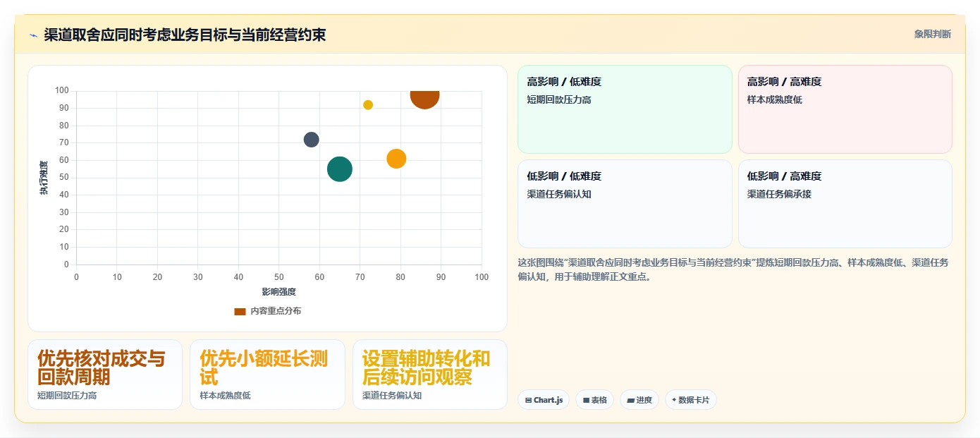This screenshot has width=980, height=438.
Task: Click the lightning icon beside the title
Action: (33, 35)
